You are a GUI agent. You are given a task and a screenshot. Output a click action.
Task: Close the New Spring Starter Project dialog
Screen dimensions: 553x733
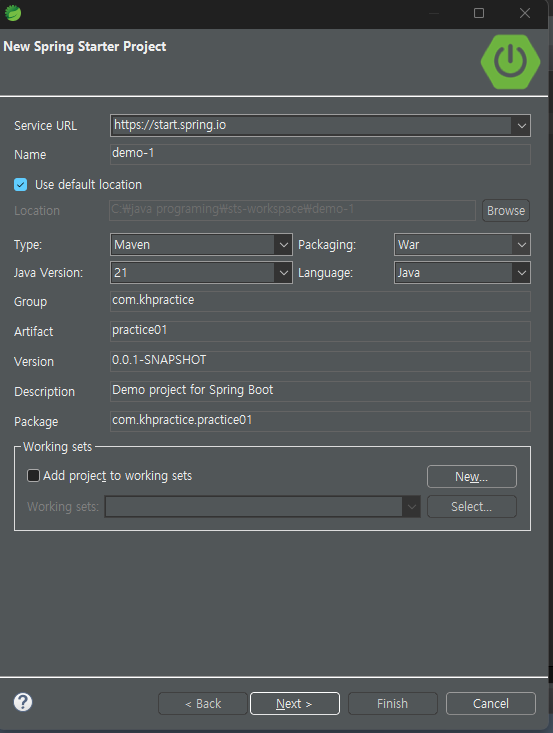pyautogui.click(x=525, y=13)
